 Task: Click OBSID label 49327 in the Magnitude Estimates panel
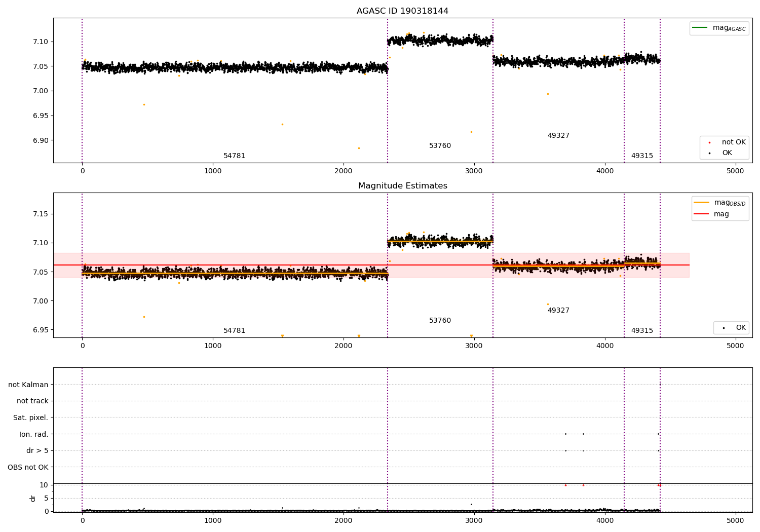558,311
